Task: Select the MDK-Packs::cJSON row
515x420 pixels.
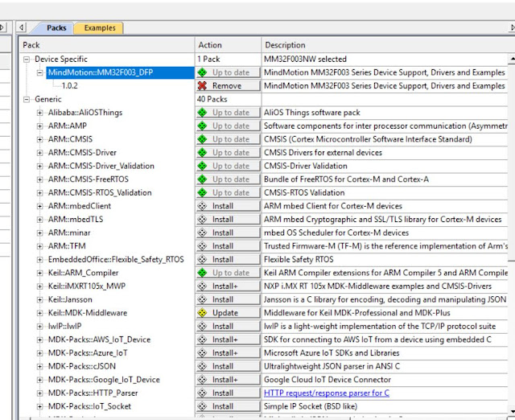Action: [x=82, y=366]
